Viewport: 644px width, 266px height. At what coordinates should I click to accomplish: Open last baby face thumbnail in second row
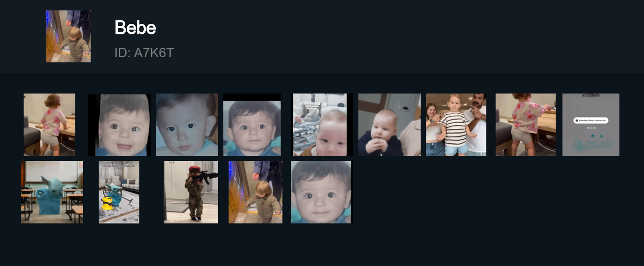[321, 192]
